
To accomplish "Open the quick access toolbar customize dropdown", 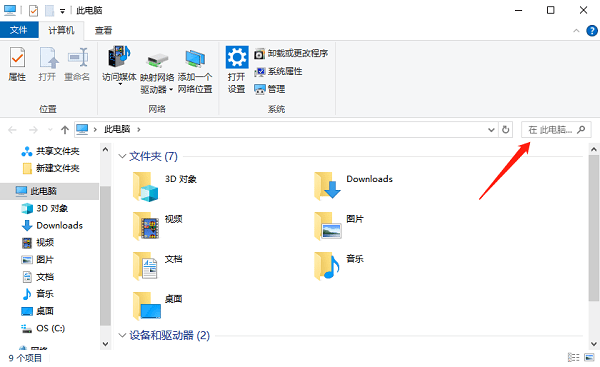I will click(62, 11).
